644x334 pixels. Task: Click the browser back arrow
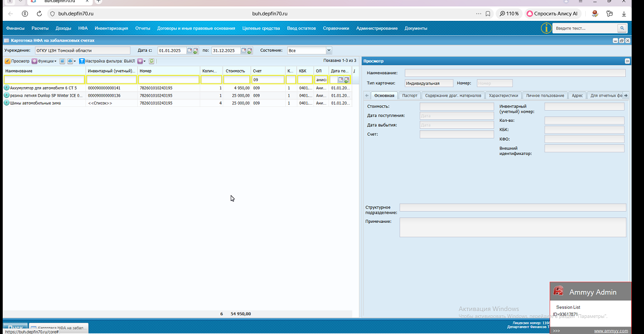click(x=11, y=13)
